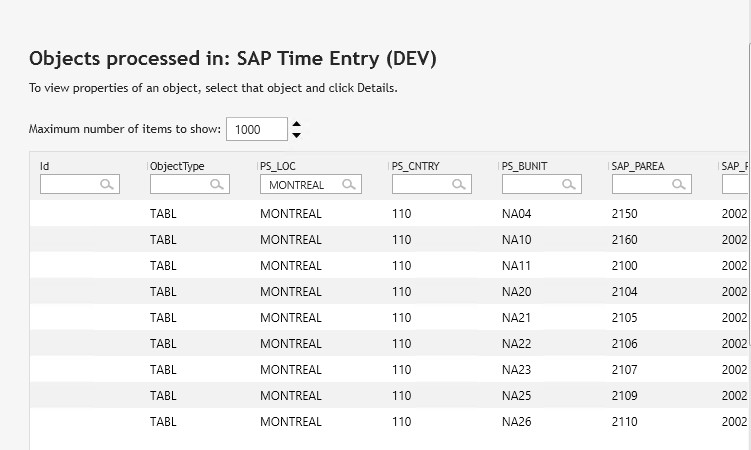Click SAP_PAREA value 2107
Viewport: 751px width, 450px height.
(625, 370)
